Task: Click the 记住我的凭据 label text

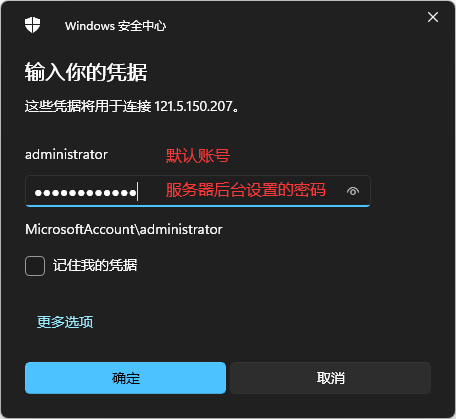Action: coord(95,265)
